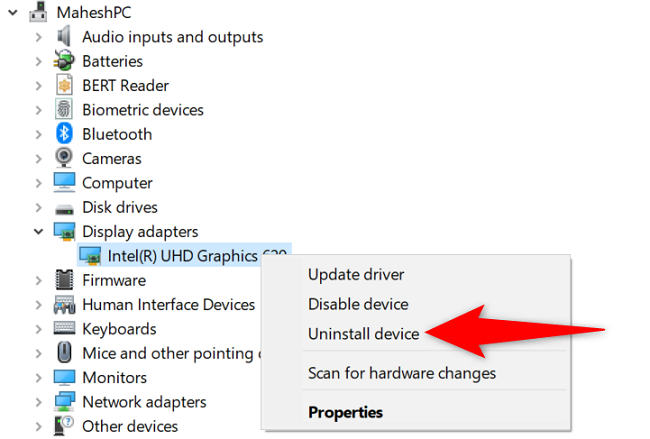Click the Intel UHD Graphics adapter icon
The width and height of the screenshot is (650, 439).
click(x=91, y=256)
